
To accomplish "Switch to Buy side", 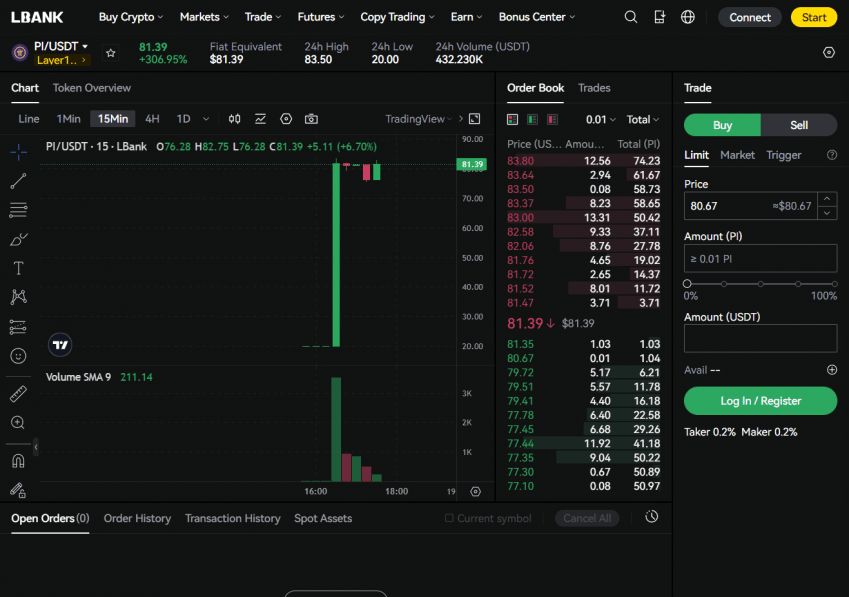I will tap(722, 125).
